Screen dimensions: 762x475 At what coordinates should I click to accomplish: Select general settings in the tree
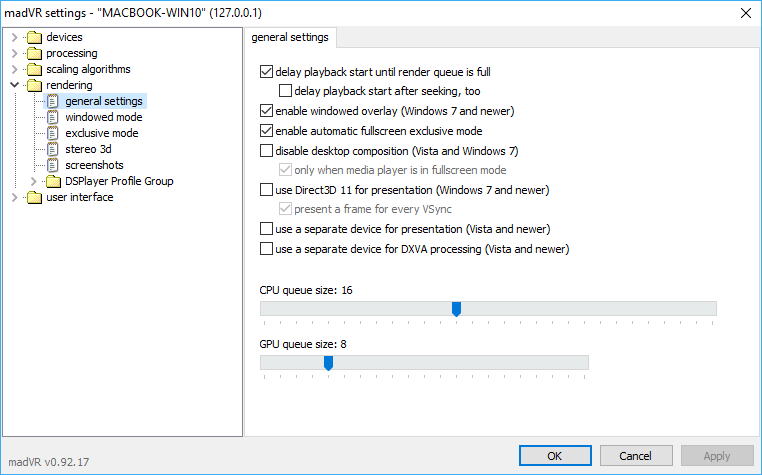104,101
